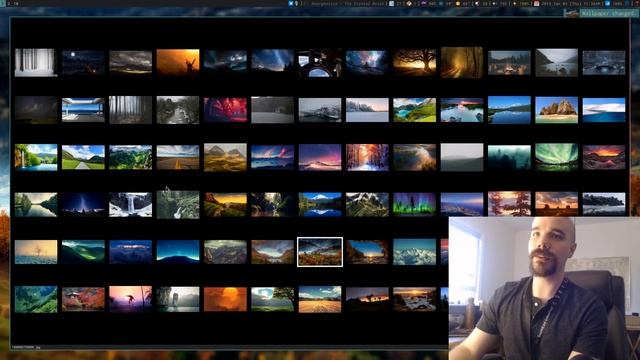Open the golden forest path thumbnail
Image resolution: width=640 pixels, height=360 pixels.
click(462, 62)
